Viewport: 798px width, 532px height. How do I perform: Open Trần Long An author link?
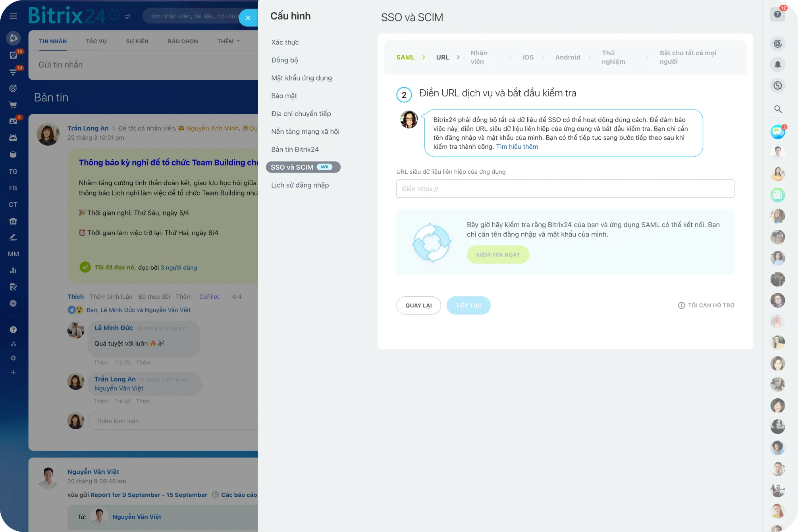tap(88, 129)
